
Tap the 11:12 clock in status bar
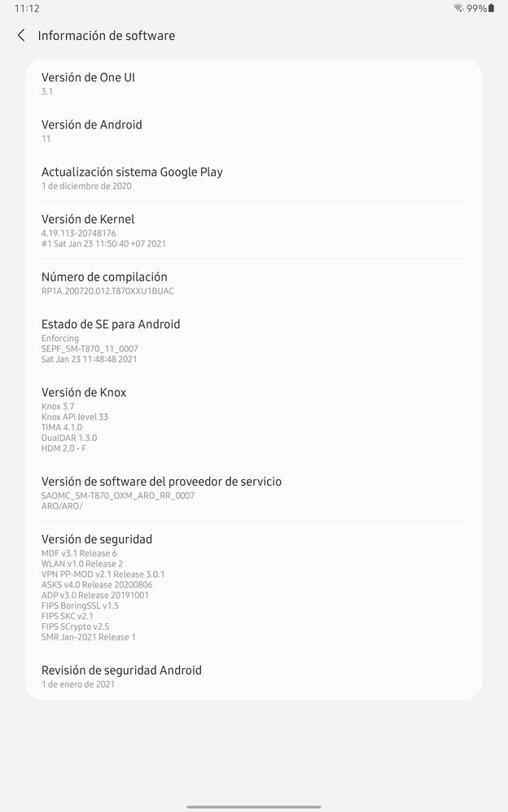pyautogui.click(x=27, y=8)
